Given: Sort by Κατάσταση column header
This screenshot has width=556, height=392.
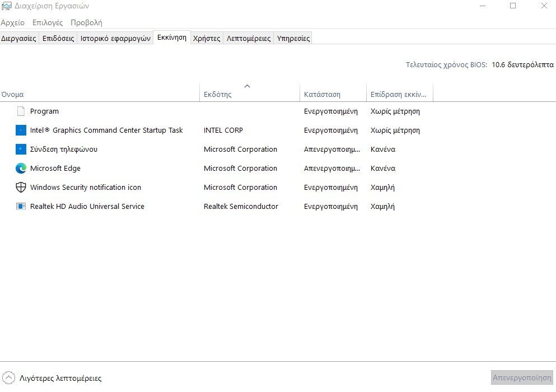Looking at the screenshot, I should pos(333,92).
